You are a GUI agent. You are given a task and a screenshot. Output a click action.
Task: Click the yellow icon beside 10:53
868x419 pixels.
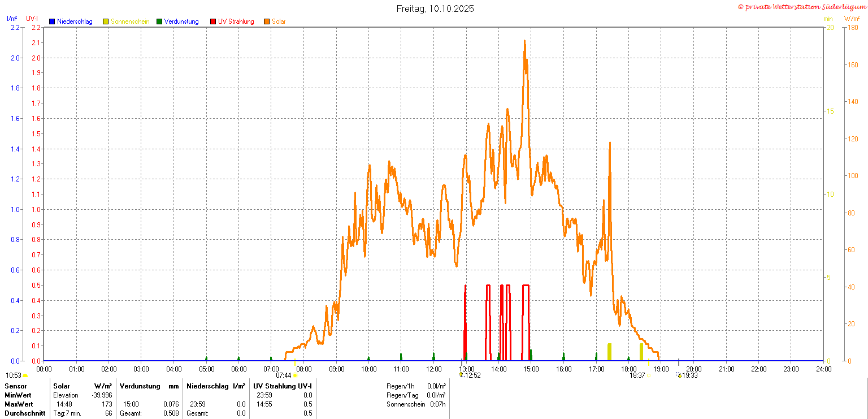coord(25,375)
